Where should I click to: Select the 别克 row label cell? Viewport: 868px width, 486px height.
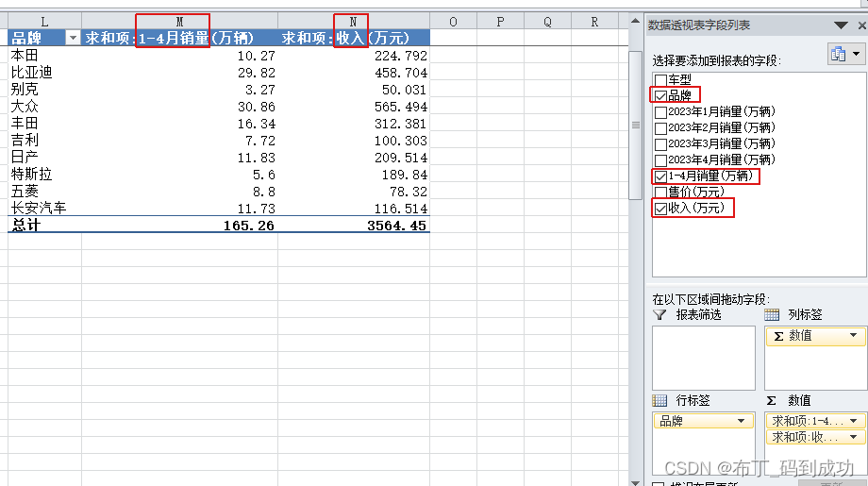[44, 90]
